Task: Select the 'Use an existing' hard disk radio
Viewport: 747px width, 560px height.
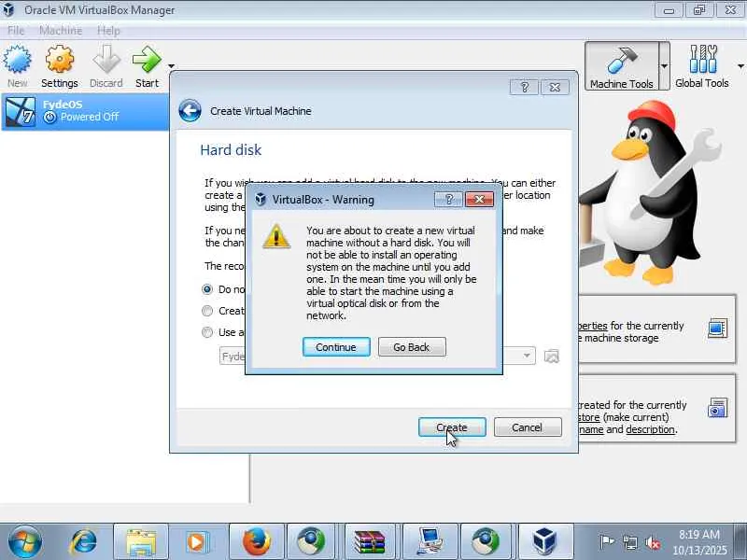Action: coord(207,332)
